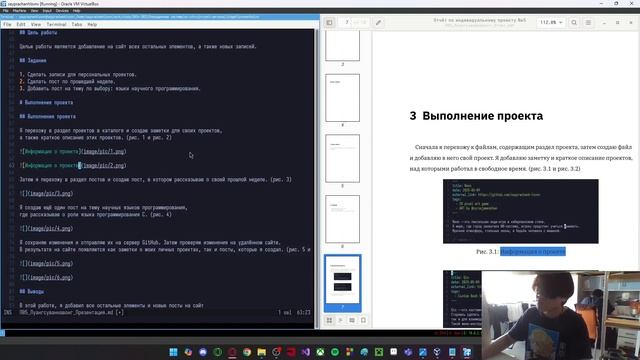Open the terminal File menu
The height and width of the screenshot is (360, 640).
[7, 24]
